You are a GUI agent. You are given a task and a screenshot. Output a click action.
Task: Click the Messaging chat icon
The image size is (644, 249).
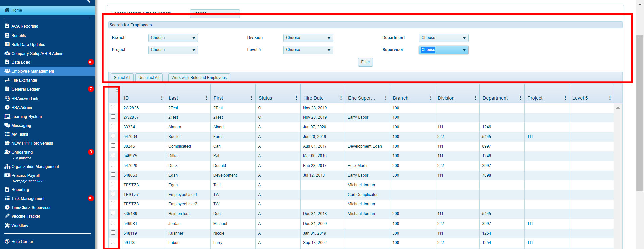click(x=7, y=125)
